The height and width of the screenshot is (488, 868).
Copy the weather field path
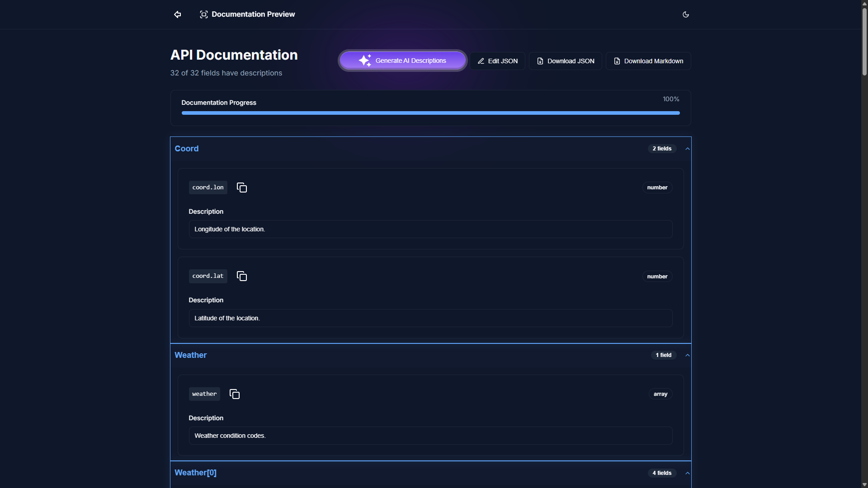pos(235,394)
